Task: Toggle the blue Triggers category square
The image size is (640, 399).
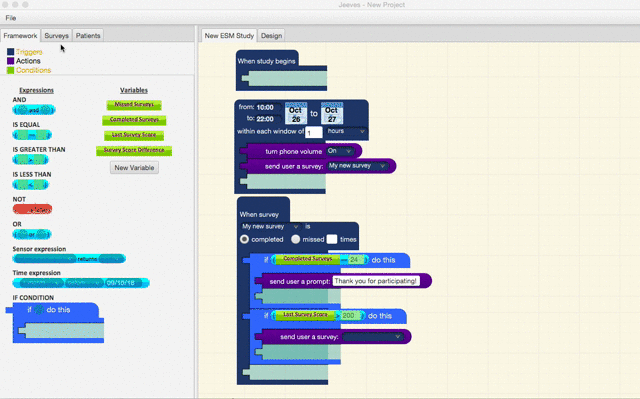Action: 11,52
